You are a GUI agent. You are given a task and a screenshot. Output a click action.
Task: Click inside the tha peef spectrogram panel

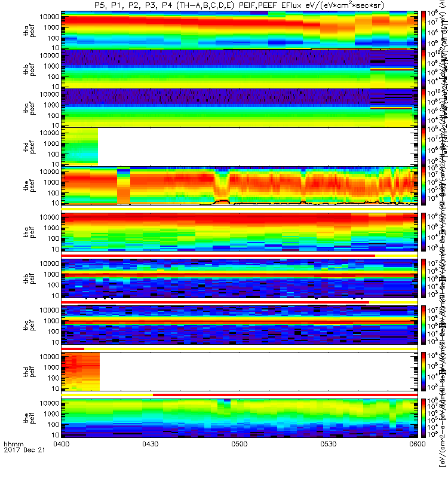240,29
